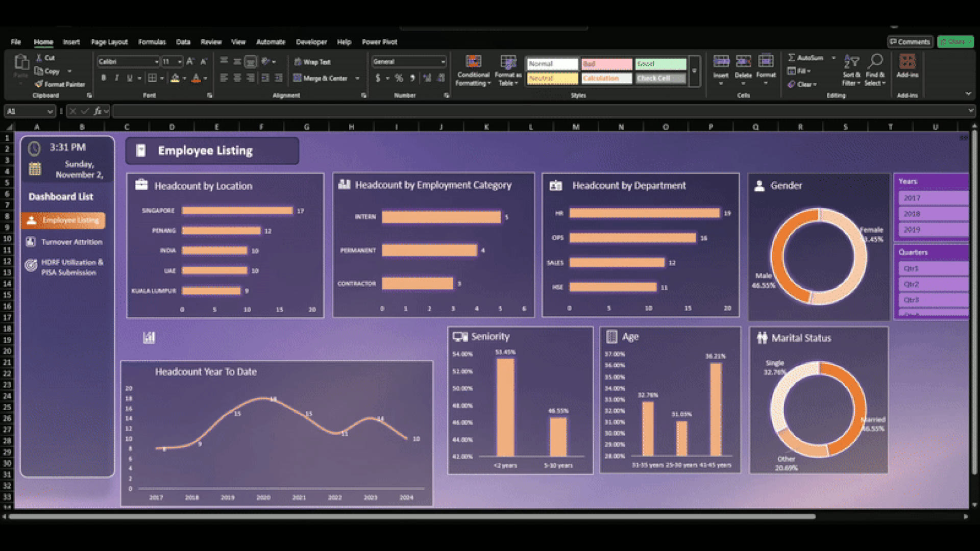This screenshot has width=980, height=551.
Task: Toggle Underline formatting
Action: point(130,78)
